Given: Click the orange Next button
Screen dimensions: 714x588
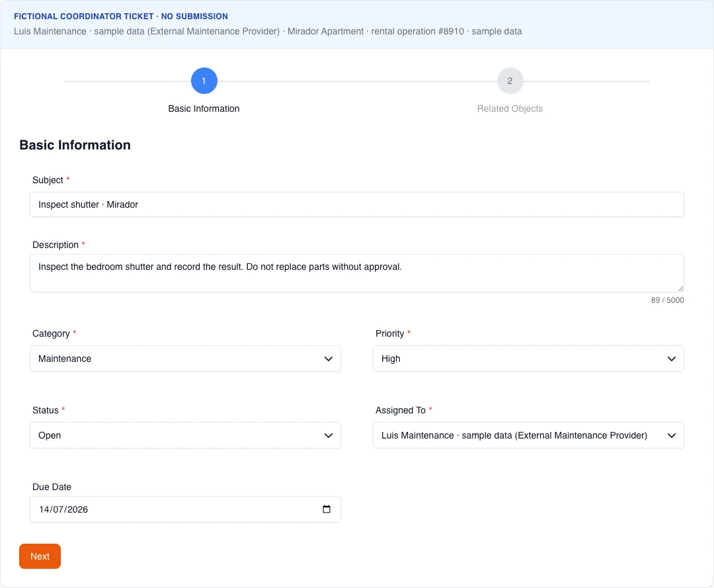Looking at the screenshot, I should (40, 556).
